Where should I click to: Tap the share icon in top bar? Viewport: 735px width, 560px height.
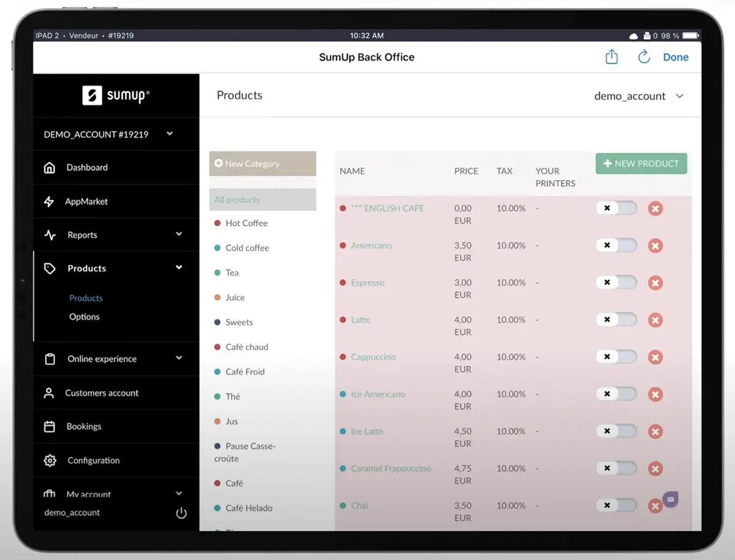point(611,57)
